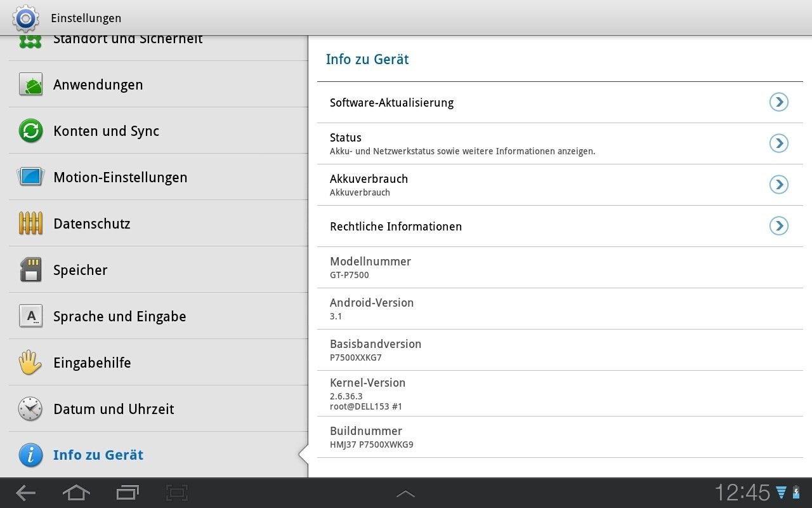Select Konten und Sync menu entry
812x508 pixels.
click(159, 131)
